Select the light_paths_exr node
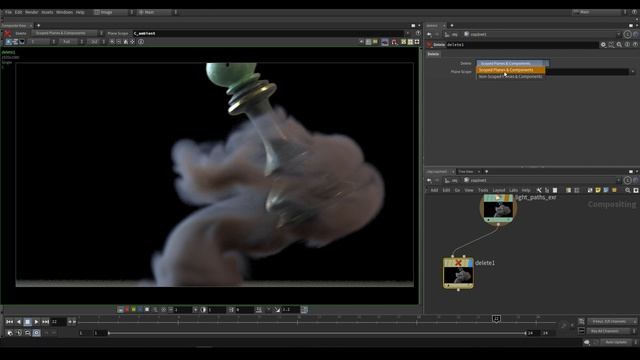 click(498, 208)
